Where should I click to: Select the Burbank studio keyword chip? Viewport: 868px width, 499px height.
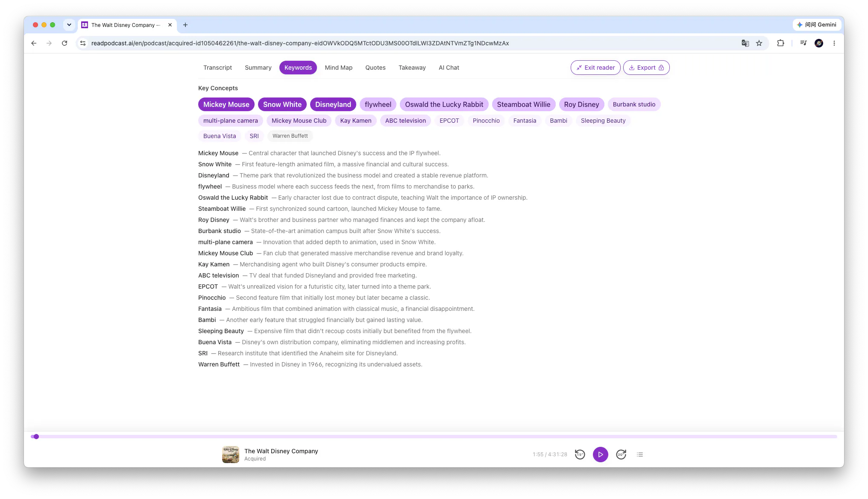(x=634, y=104)
